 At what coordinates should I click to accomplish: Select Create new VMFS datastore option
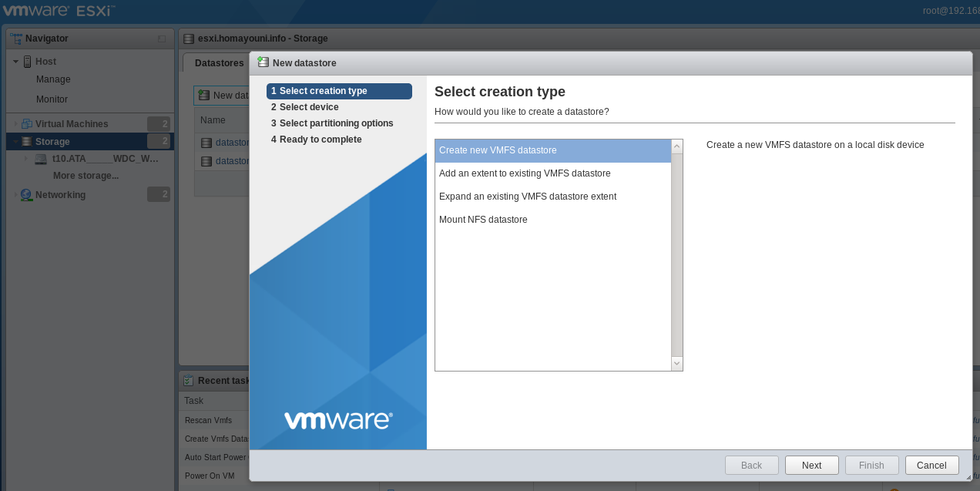click(x=553, y=150)
